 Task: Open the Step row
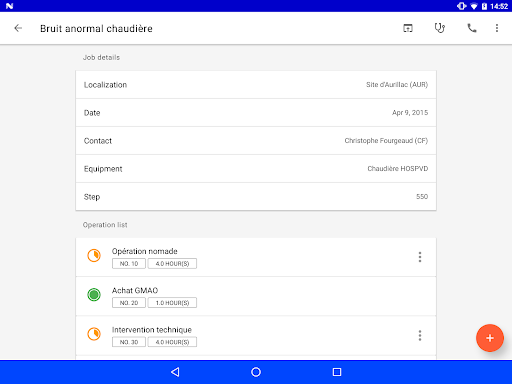(x=256, y=197)
